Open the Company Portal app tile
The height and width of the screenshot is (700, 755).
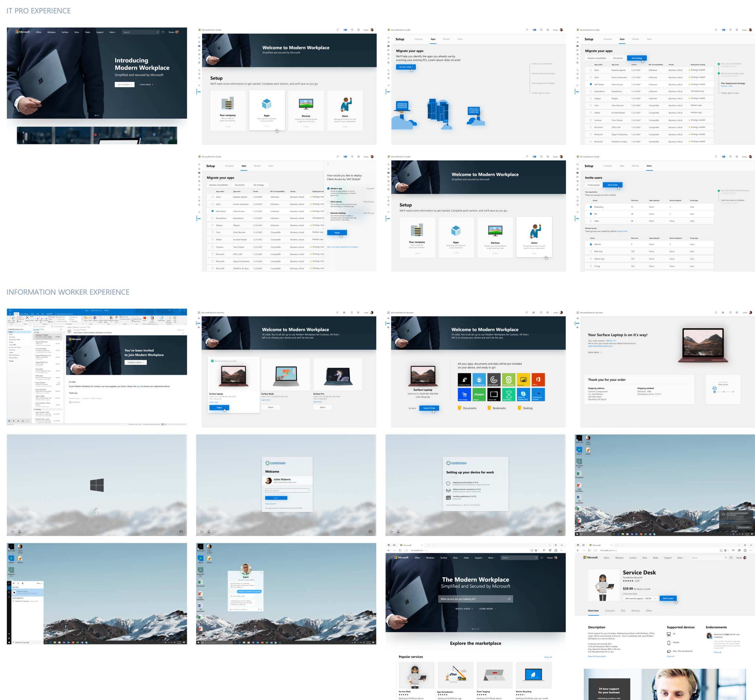[464, 379]
